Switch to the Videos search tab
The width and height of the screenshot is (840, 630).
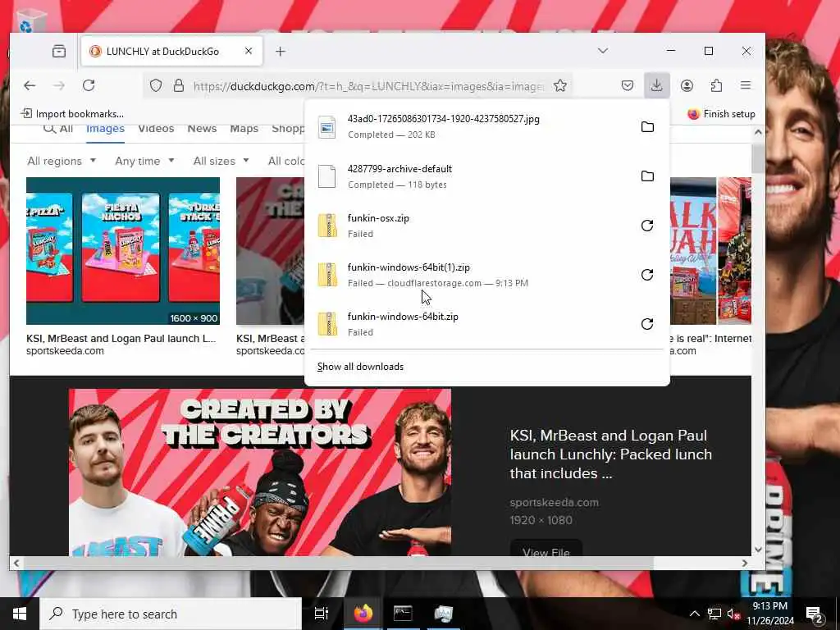click(156, 129)
